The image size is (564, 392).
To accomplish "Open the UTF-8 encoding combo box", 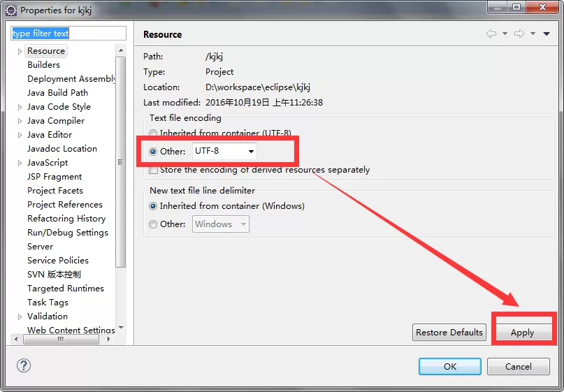I will pos(224,151).
